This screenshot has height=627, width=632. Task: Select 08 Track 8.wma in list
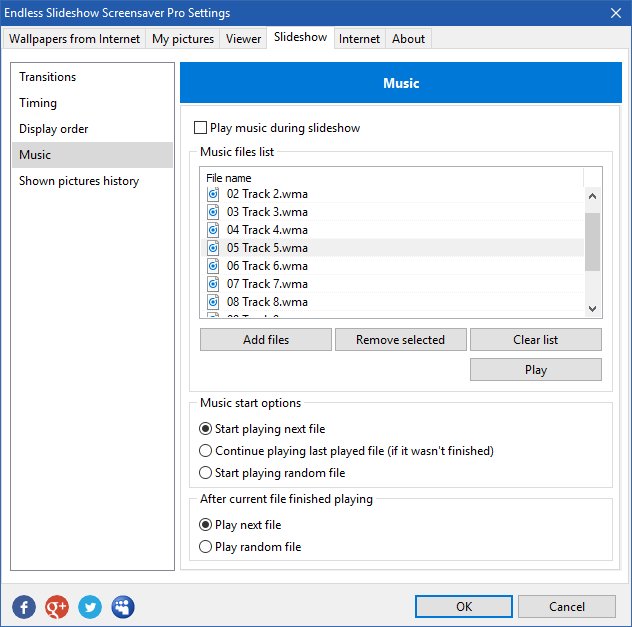(x=392, y=302)
